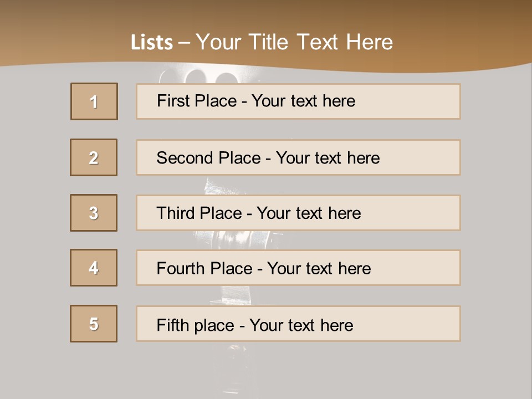Click the number 1 box
532x399 pixels.
[94, 101]
